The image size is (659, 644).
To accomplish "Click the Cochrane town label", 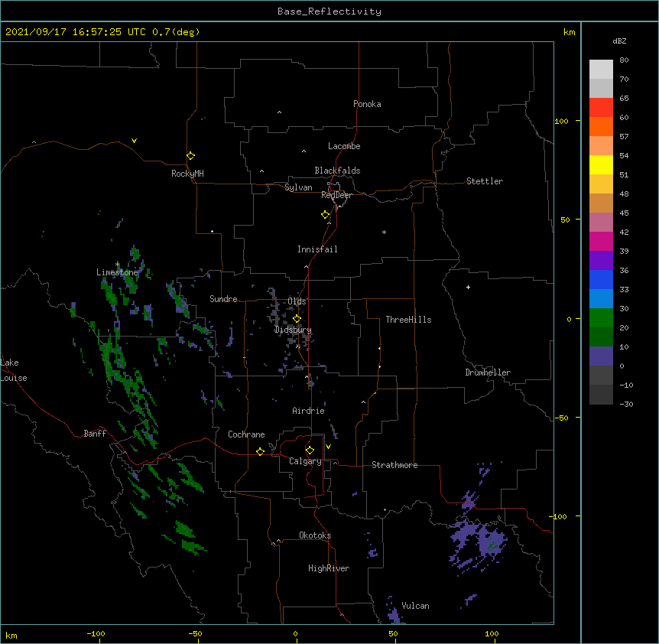I will pyautogui.click(x=246, y=434).
